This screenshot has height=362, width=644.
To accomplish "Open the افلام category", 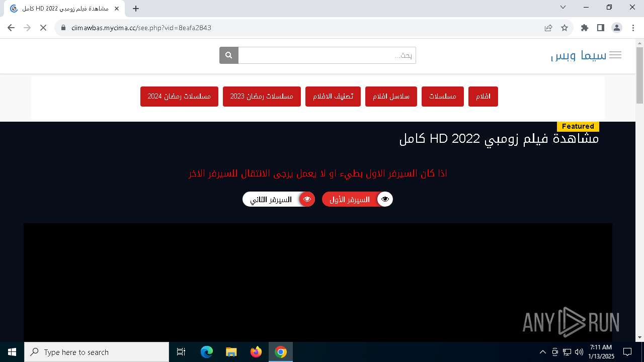I will [483, 97].
